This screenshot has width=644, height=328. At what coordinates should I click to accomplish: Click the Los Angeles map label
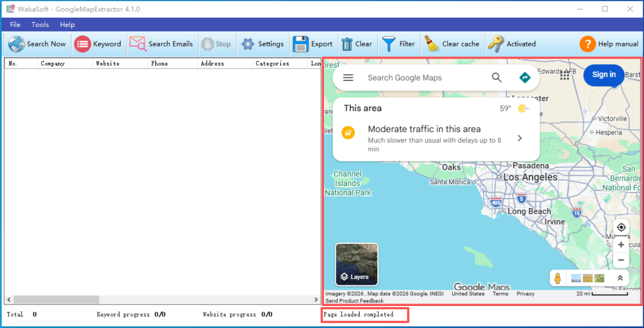530,177
